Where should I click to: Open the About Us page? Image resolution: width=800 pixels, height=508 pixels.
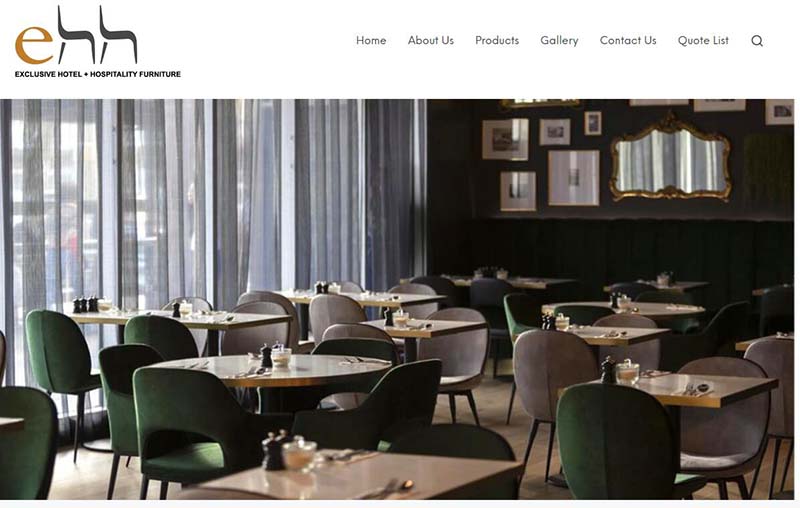point(431,40)
